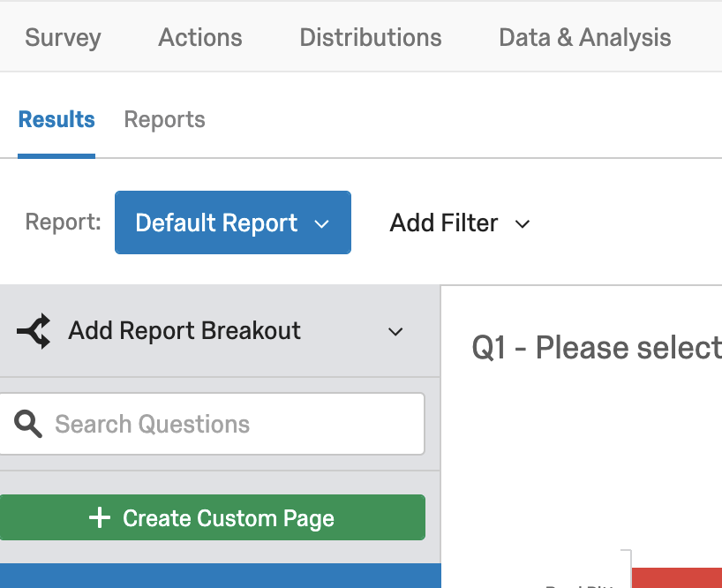
Task: Select the Data & Analysis tab
Action: [x=584, y=38]
